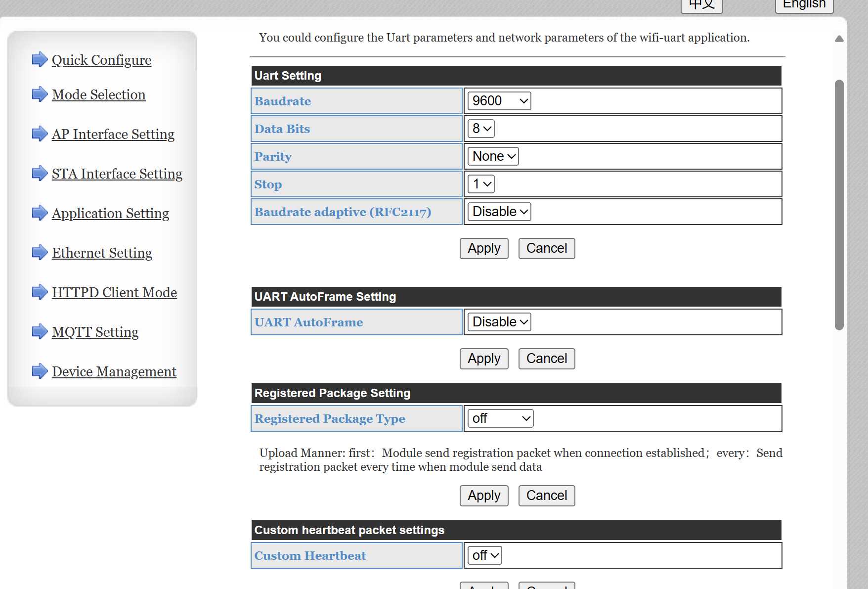Click the arrow icon beside Device Management
The width and height of the screenshot is (868, 589).
[40, 371]
